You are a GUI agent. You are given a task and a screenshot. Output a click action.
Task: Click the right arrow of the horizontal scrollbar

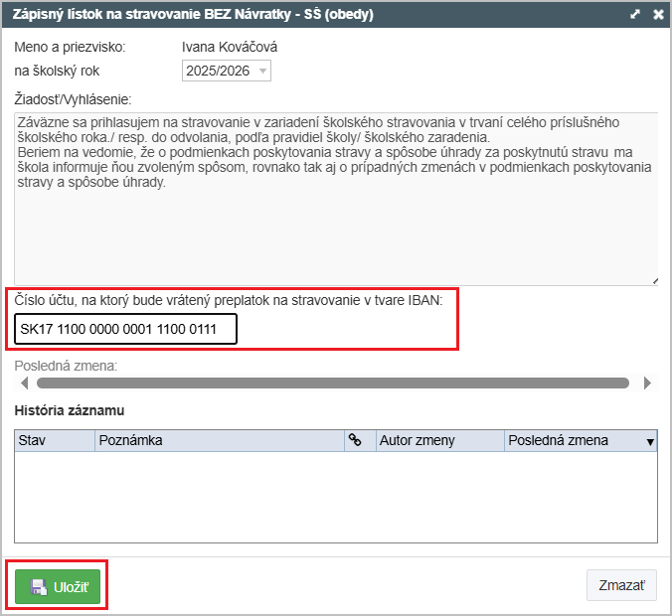coord(647,383)
